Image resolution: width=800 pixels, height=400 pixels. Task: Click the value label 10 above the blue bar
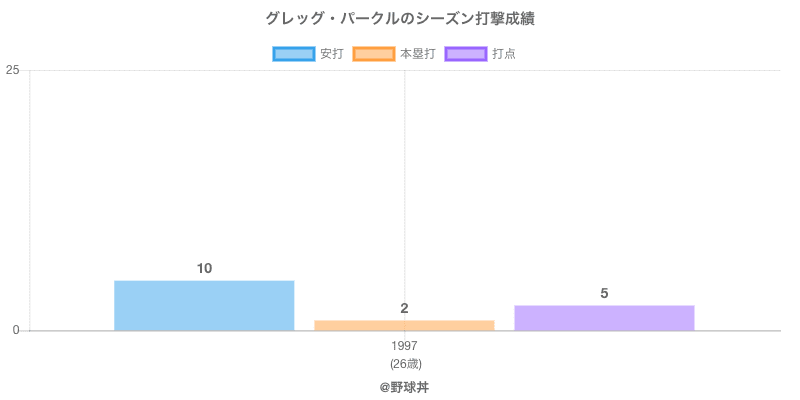point(204,268)
